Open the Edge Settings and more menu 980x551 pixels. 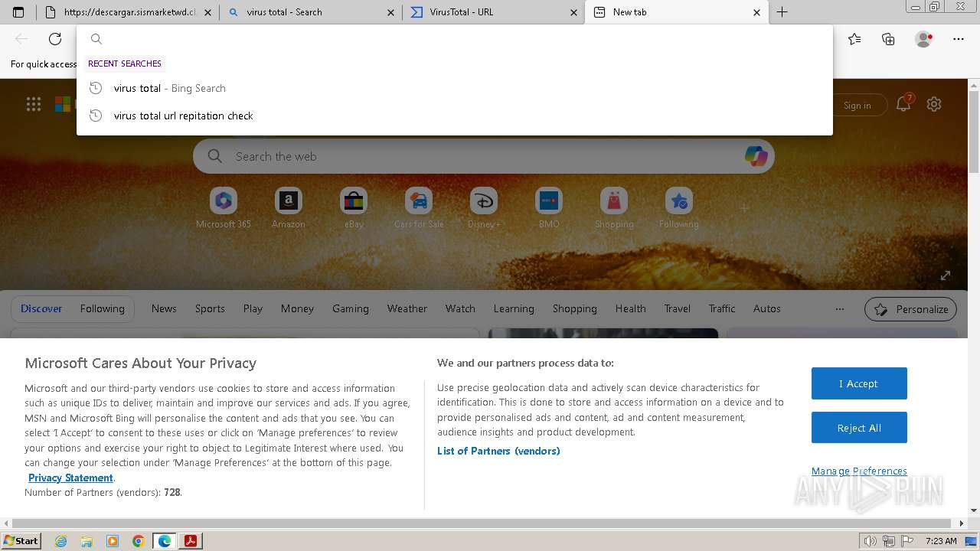(x=959, y=39)
